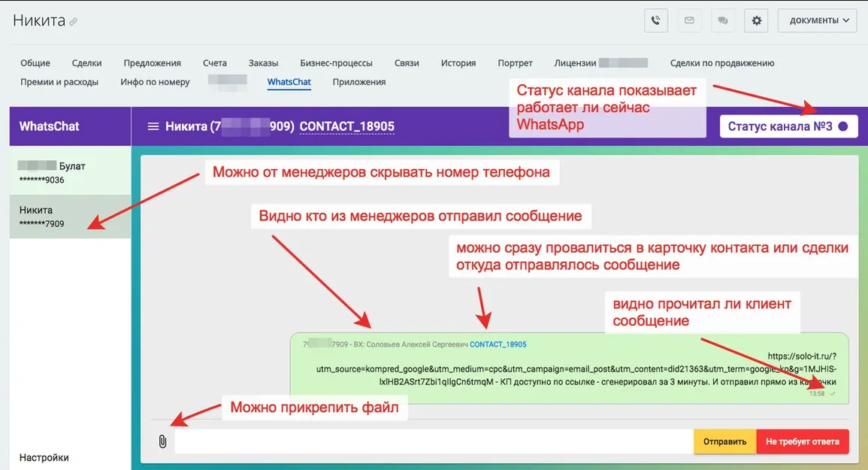Screen dimensions: 868x470
Task: Select the Бизнес-процессы tab
Action: 336,63
